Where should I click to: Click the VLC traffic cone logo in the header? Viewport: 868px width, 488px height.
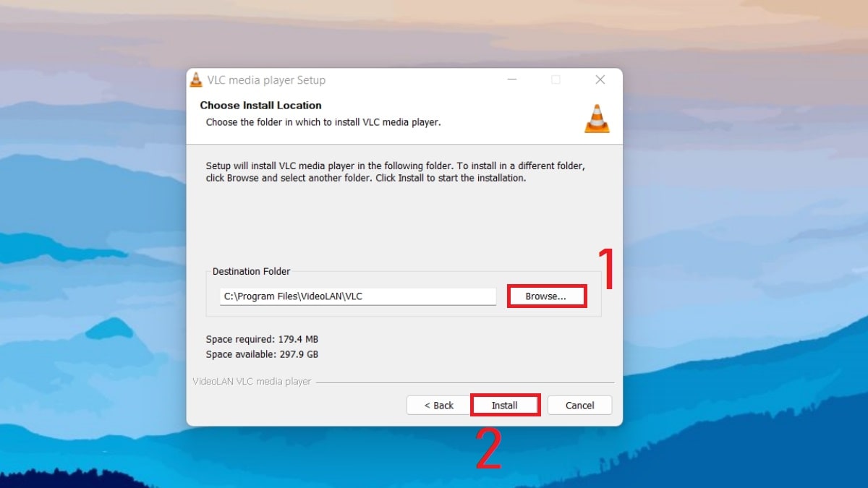click(x=596, y=118)
